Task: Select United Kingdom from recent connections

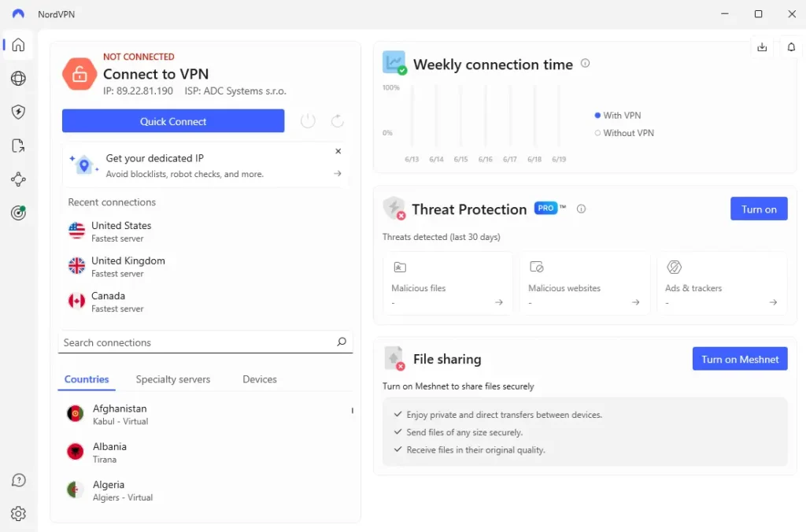Action: [x=128, y=266]
